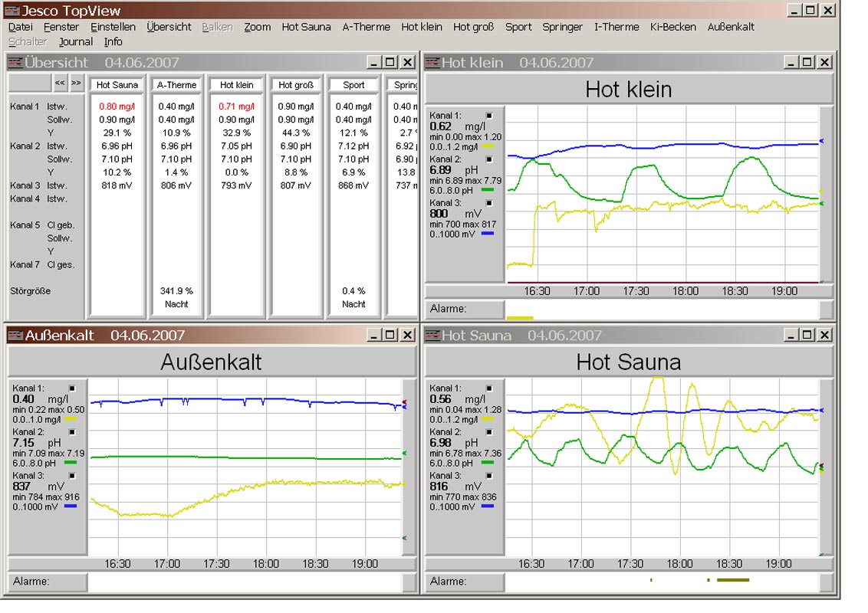Toggle Kanal 1 curve in Hot klein panel
The width and height of the screenshot is (868, 613).
(489, 116)
